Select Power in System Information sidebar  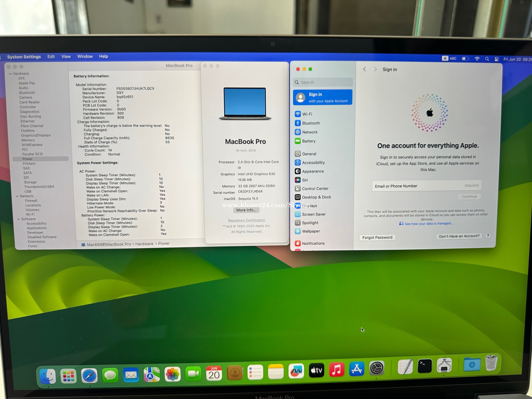40,159
